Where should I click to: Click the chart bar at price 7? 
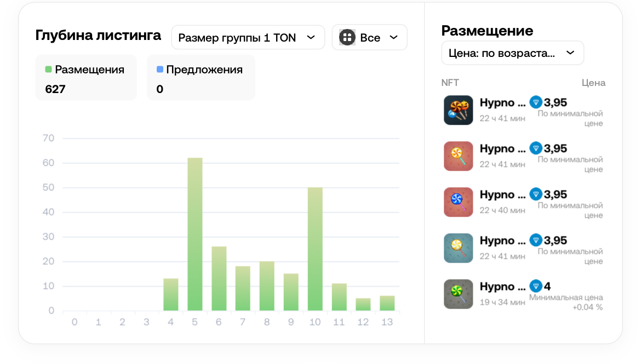243,288
